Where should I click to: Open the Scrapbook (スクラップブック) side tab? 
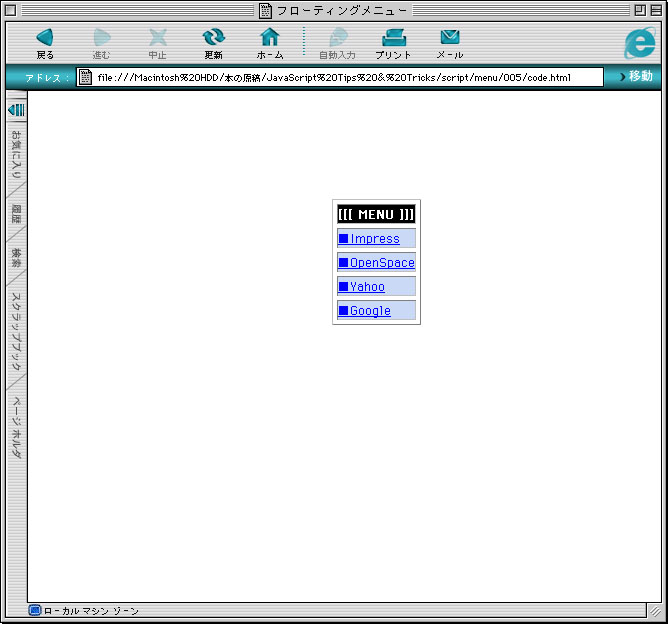coord(16,331)
